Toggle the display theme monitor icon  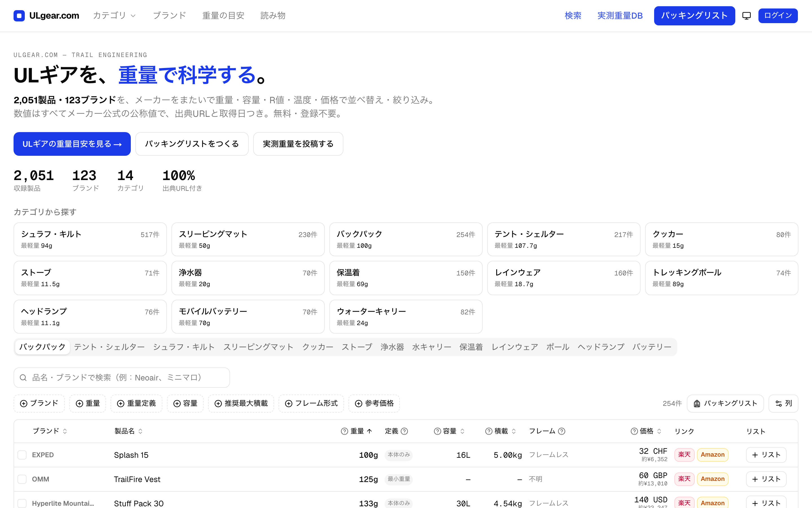coord(747,16)
